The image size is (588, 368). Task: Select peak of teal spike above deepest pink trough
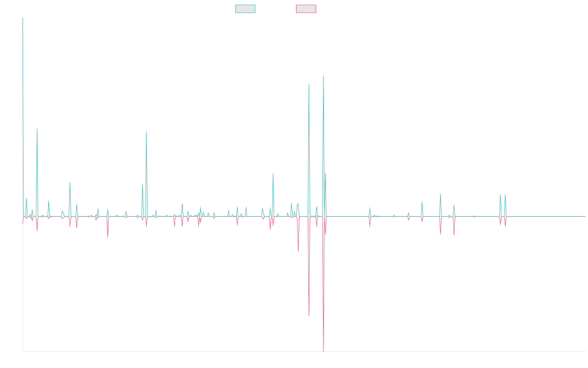(323, 76)
